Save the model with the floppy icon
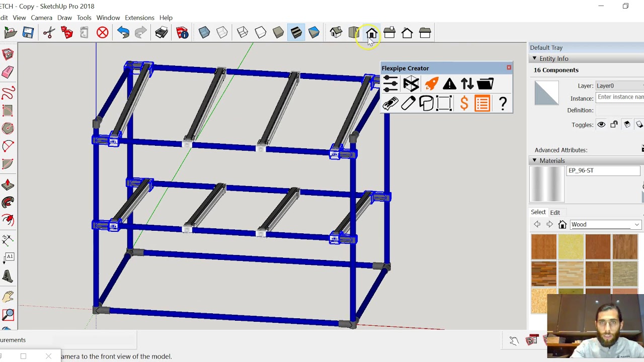This screenshot has width=644, height=362. 28,33
